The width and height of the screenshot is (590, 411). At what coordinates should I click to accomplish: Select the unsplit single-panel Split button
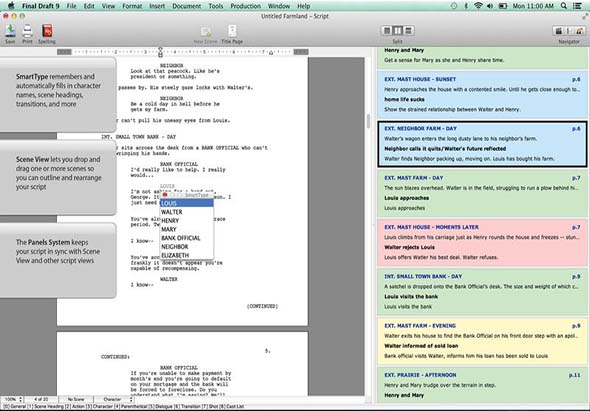click(x=386, y=30)
